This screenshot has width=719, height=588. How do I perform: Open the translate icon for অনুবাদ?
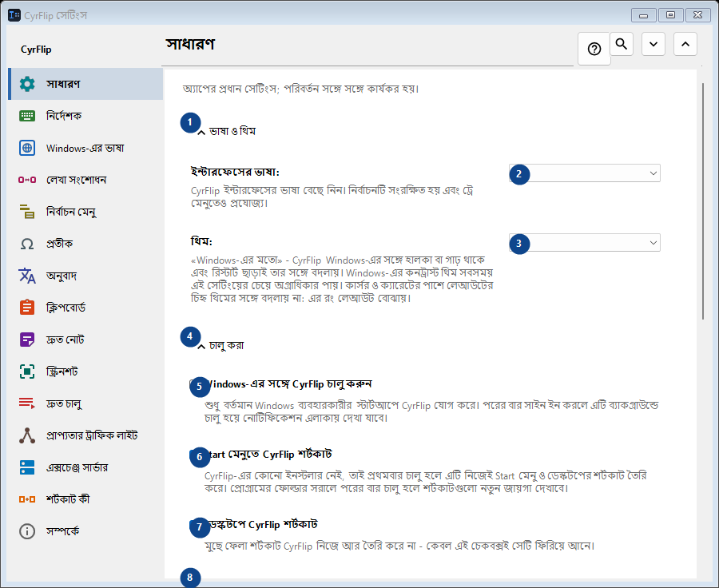click(27, 276)
